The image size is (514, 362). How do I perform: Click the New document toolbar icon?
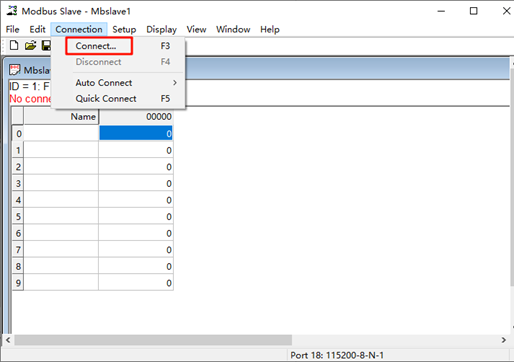(14, 45)
